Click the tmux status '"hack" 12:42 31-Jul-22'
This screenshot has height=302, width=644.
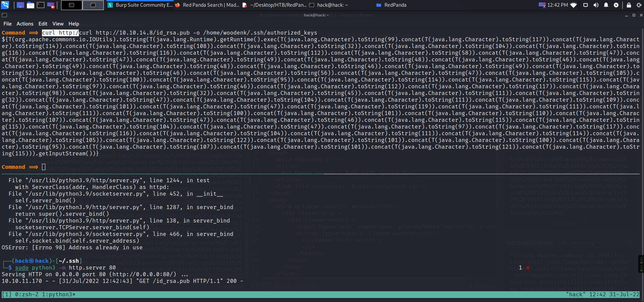tap(602, 294)
